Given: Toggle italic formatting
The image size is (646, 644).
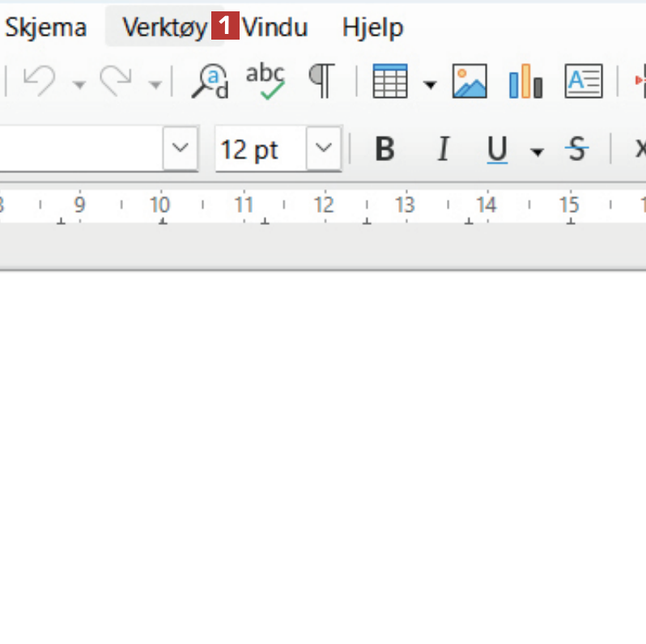Looking at the screenshot, I should pyautogui.click(x=442, y=149).
